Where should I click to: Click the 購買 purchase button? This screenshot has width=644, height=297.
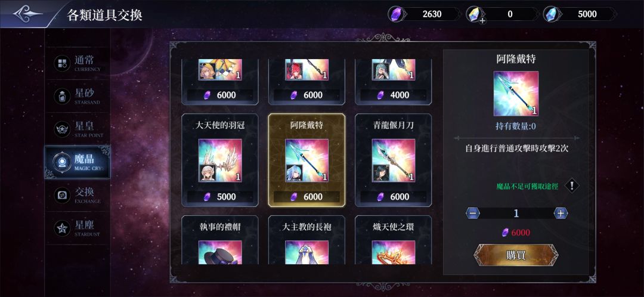[x=516, y=255]
